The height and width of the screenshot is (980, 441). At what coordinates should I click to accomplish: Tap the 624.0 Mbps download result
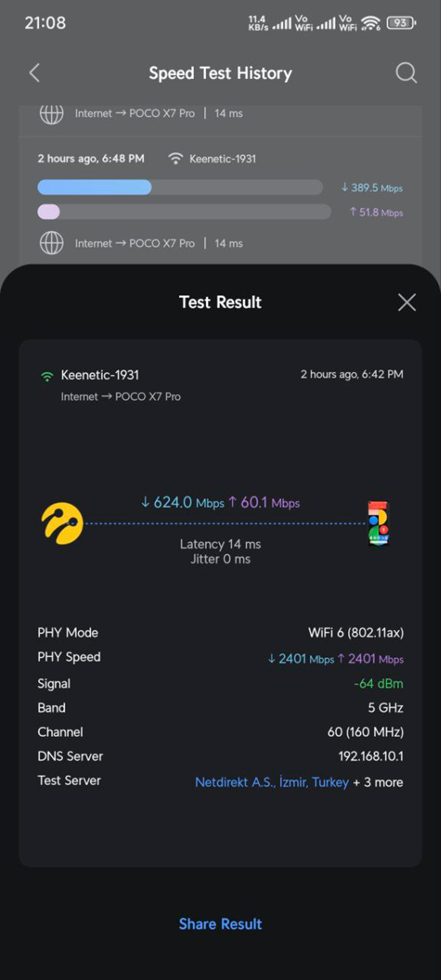click(x=182, y=503)
